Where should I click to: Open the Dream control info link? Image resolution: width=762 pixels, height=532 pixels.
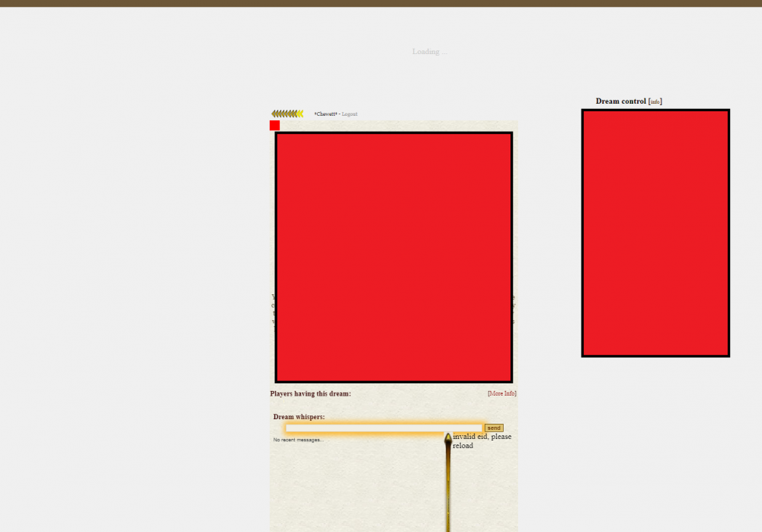coord(655,101)
